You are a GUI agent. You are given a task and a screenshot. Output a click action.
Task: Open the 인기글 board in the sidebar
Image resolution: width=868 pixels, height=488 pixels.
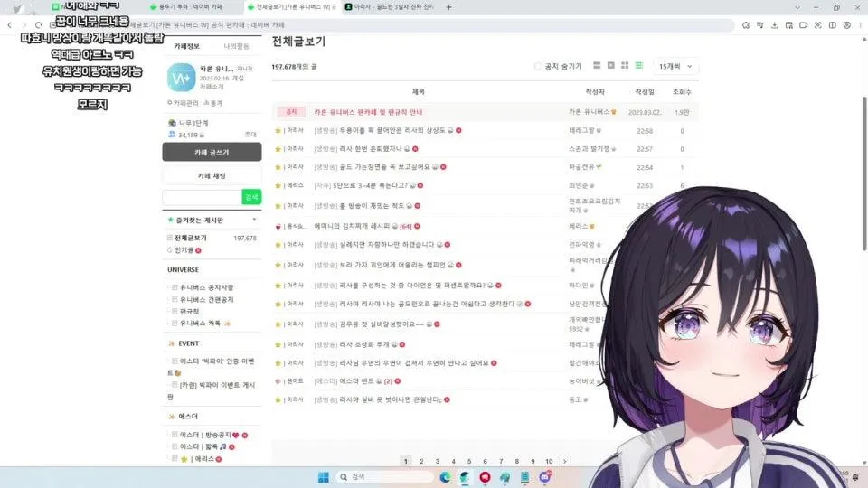pyautogui.click(x=184, y=250)
